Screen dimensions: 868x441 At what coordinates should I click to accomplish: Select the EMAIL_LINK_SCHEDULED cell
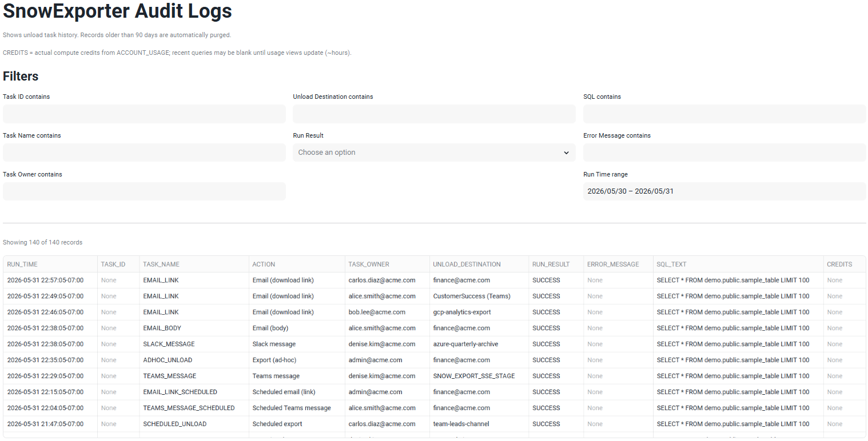coord(194,392)
